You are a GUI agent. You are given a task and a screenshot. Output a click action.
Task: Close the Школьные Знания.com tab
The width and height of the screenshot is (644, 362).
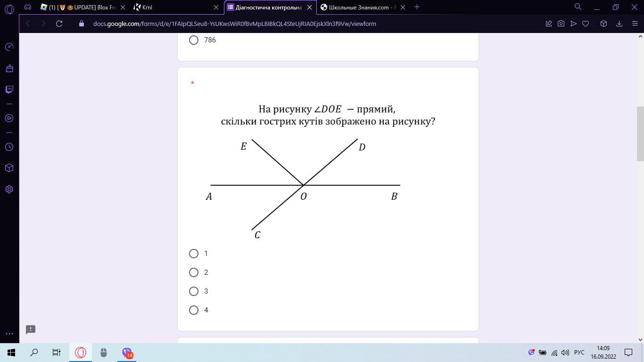point(403,7)
